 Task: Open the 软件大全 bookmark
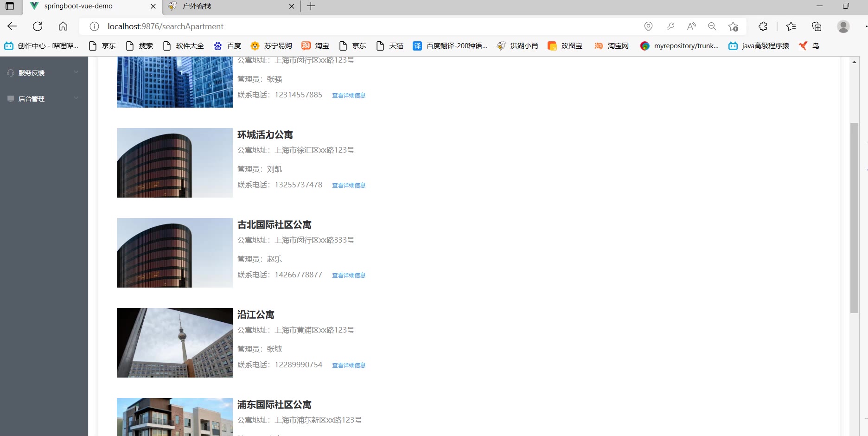183,45
